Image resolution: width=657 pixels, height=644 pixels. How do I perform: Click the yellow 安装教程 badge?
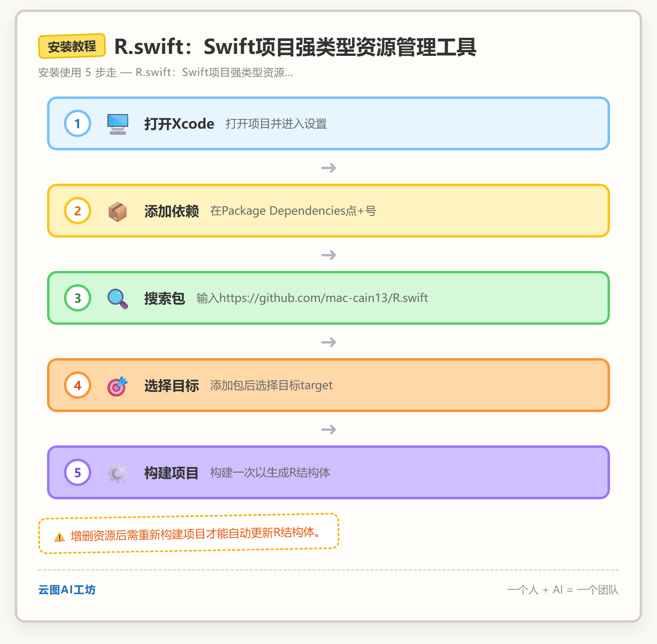[72, 46]
